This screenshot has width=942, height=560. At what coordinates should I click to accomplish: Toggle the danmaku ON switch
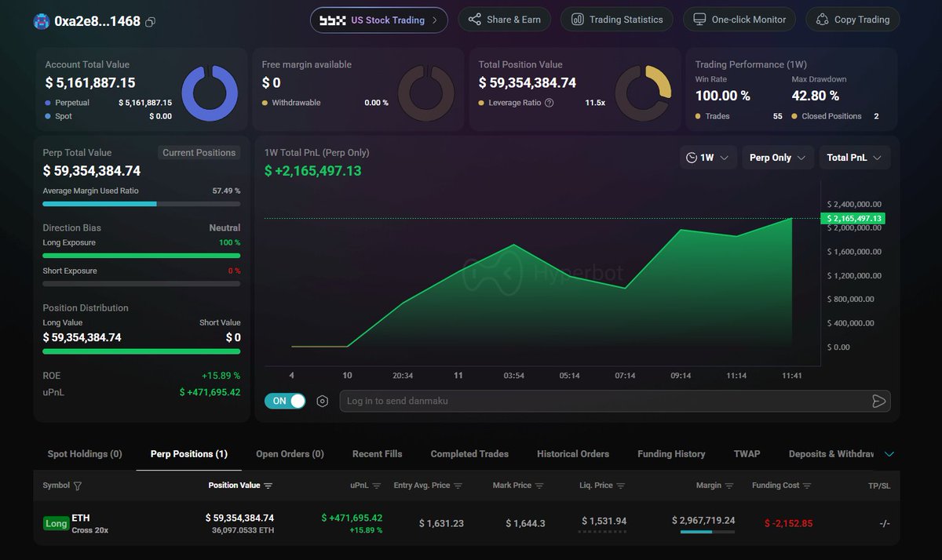click(x=286, y=401)
